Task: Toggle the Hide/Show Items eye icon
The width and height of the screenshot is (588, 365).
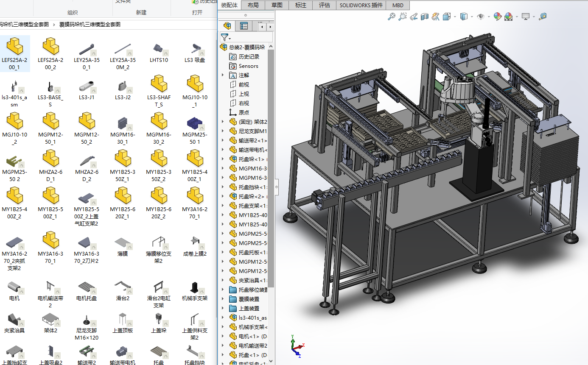Action: [481, 17]
